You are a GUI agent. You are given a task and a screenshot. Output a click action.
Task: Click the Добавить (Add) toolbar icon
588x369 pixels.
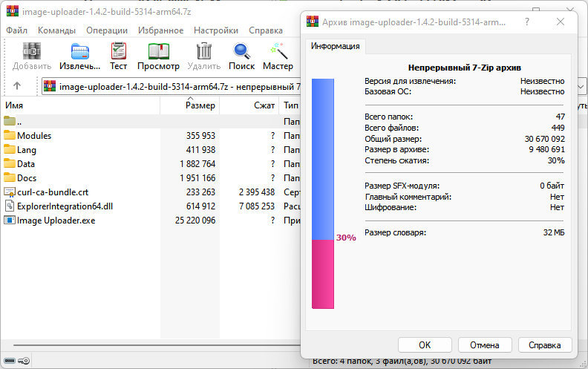[32, 51]
